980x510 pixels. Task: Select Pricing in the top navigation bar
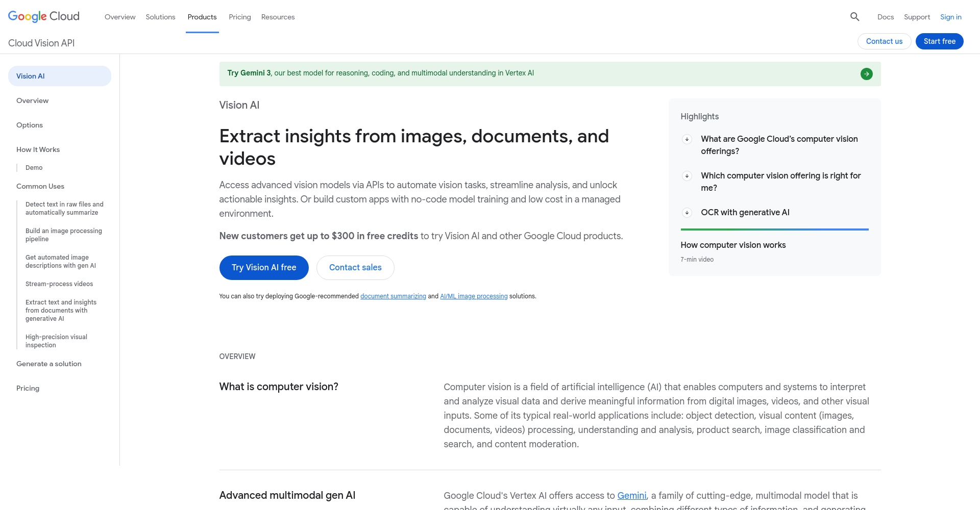point(239,17)
